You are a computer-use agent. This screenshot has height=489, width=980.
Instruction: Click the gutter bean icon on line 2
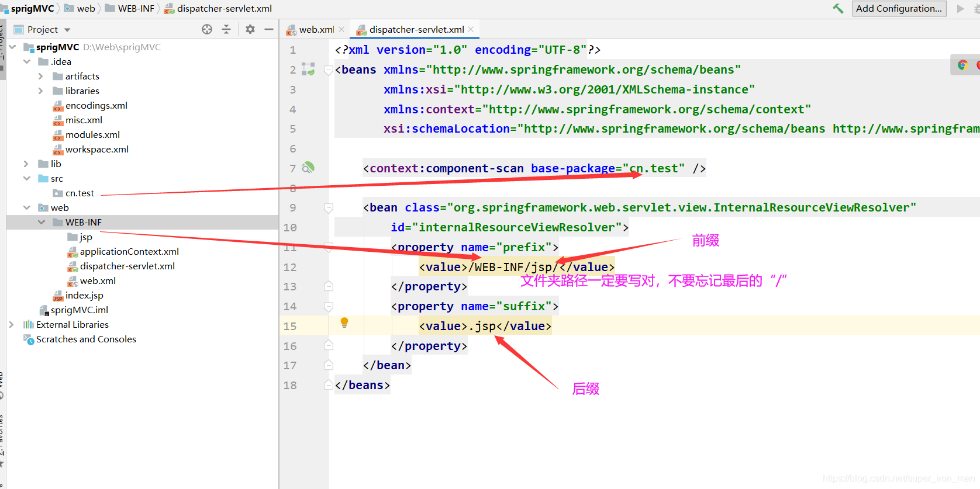coord(308,70)
